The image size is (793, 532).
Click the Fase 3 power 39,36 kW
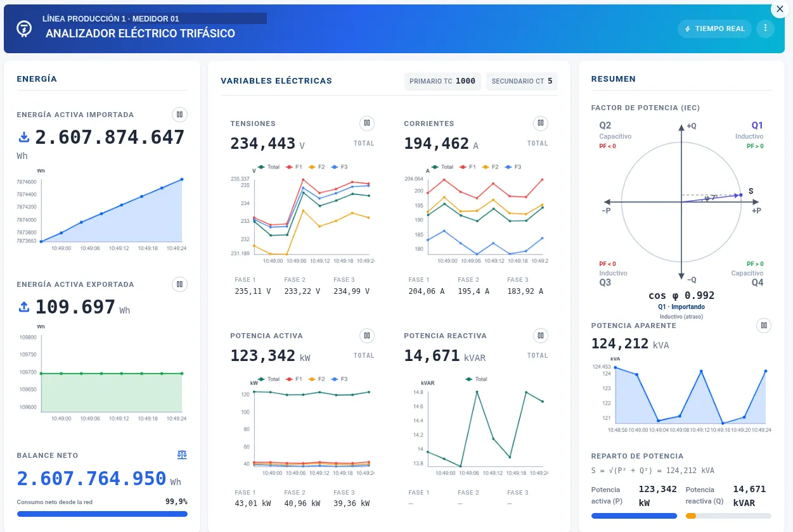tap(352, 503)
